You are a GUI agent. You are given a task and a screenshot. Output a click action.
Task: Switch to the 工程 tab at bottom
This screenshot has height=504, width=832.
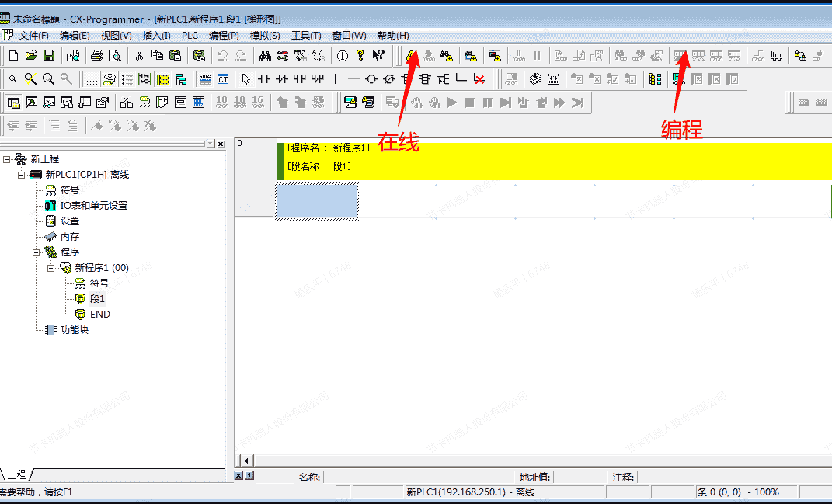17,474
